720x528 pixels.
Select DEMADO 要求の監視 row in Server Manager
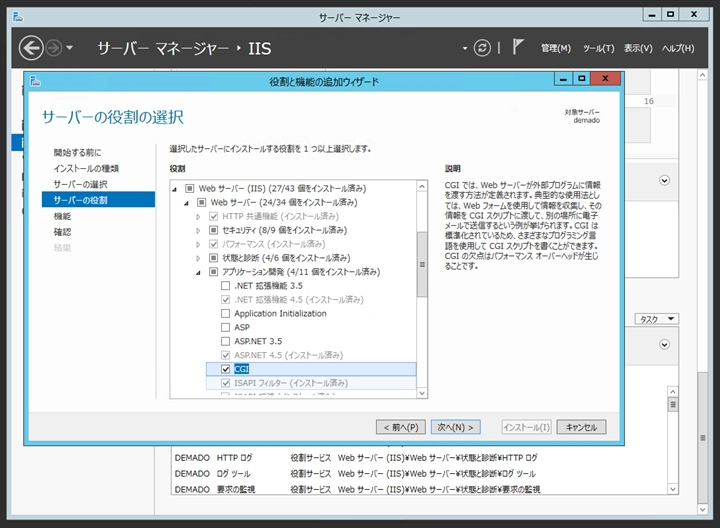tap(420, 489)
